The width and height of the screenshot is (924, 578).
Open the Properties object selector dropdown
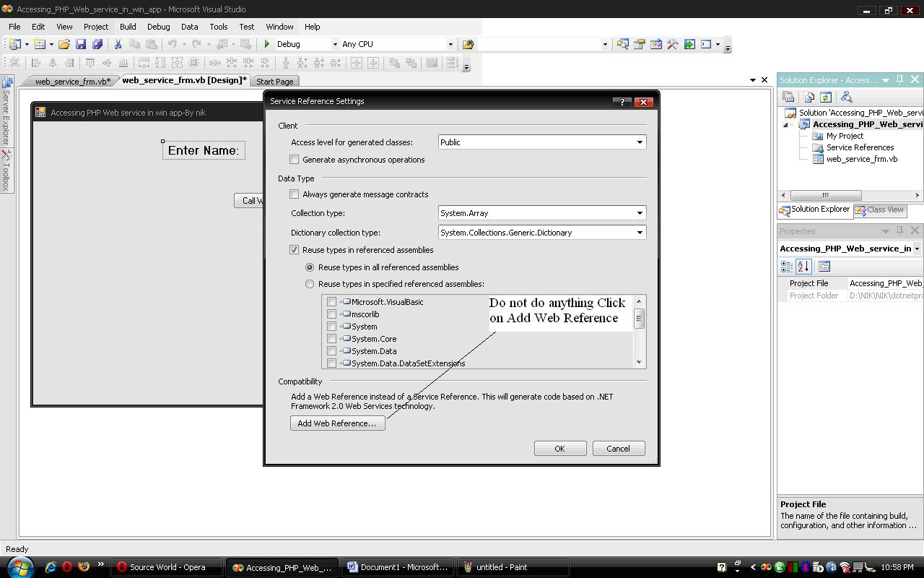(x=917, y=249)
